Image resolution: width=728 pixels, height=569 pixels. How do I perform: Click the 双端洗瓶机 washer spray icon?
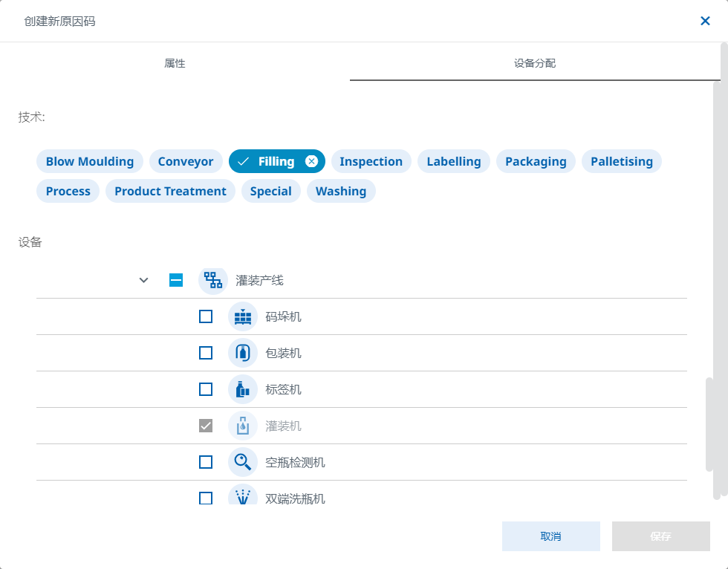pos(243,496)
